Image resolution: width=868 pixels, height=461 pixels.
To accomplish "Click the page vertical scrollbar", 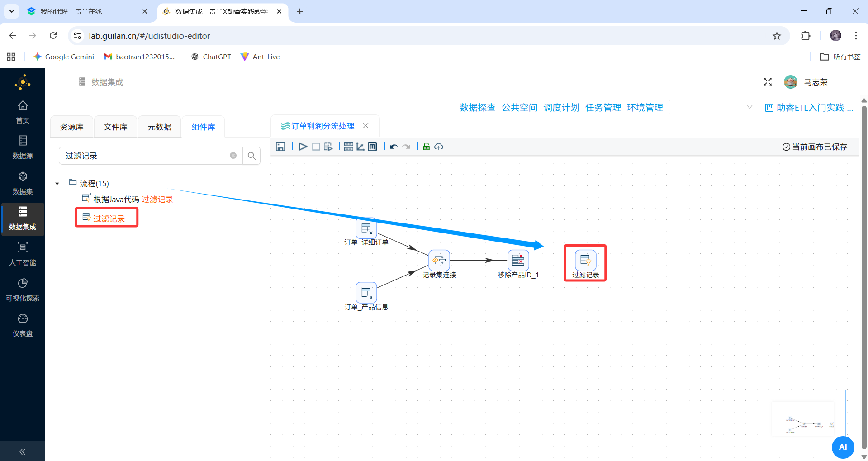I will 864,278.
